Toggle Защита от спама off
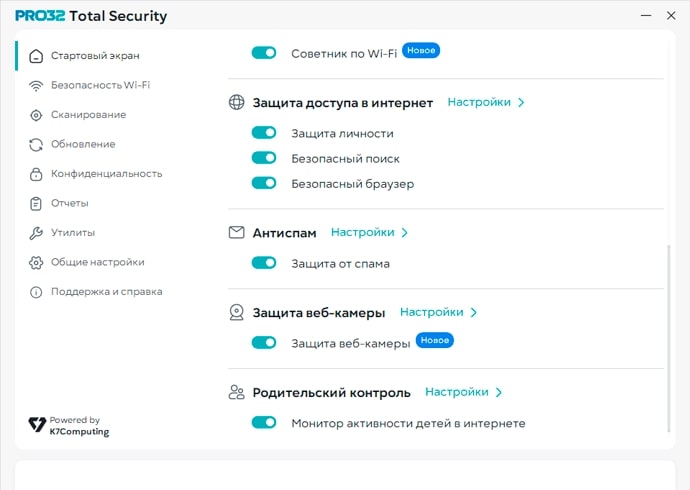 pos(264,263)
